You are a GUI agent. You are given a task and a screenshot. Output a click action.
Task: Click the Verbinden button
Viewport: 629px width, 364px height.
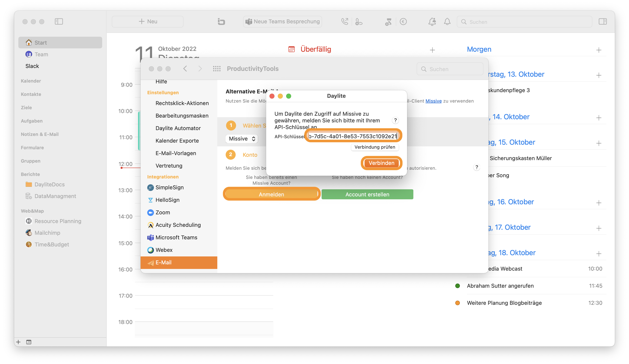click(381, 163)
